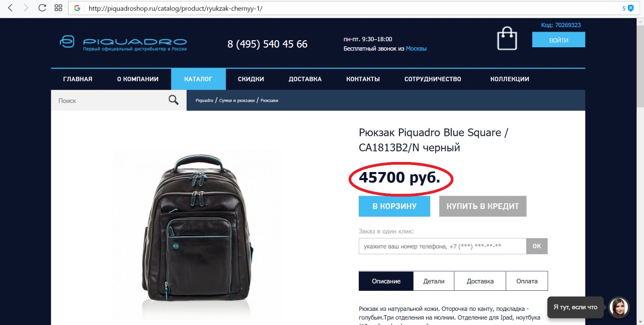Screen dimensions: 644x325
Task: Open the speed dial grid icon
Action: tap(58, 8)
